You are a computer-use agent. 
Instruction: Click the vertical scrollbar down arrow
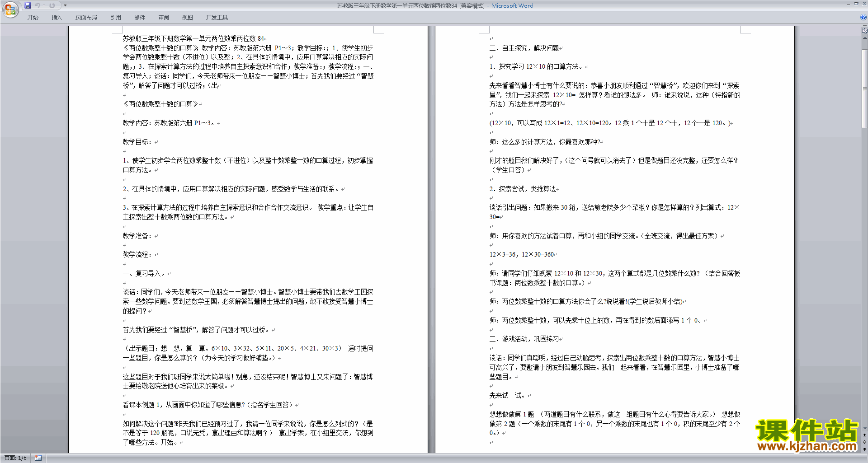point(865,428)
